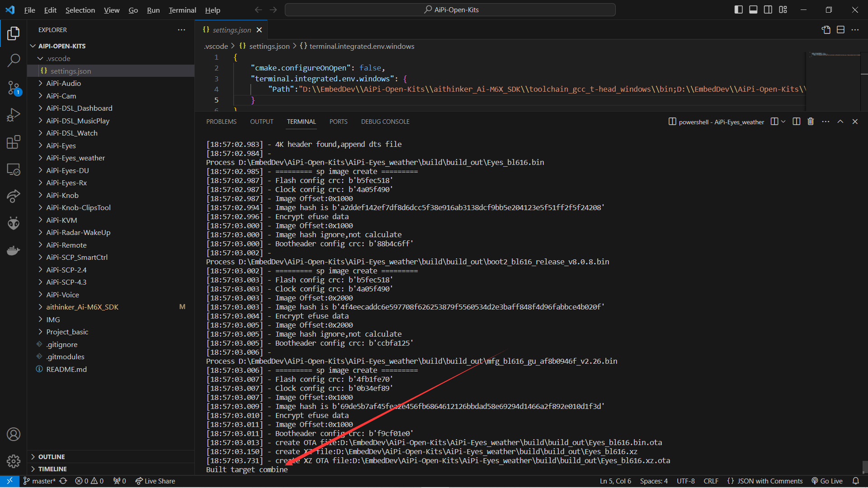Expand AiPi-Eyes_weather folder
This screenshot has width=868, height=488.
[x=111, y=158]
